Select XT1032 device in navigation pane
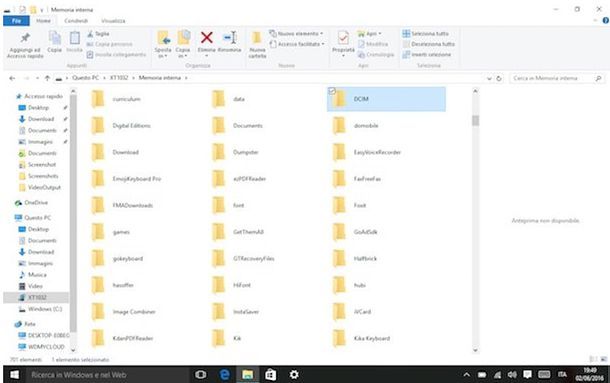 (x=37, y=297)
